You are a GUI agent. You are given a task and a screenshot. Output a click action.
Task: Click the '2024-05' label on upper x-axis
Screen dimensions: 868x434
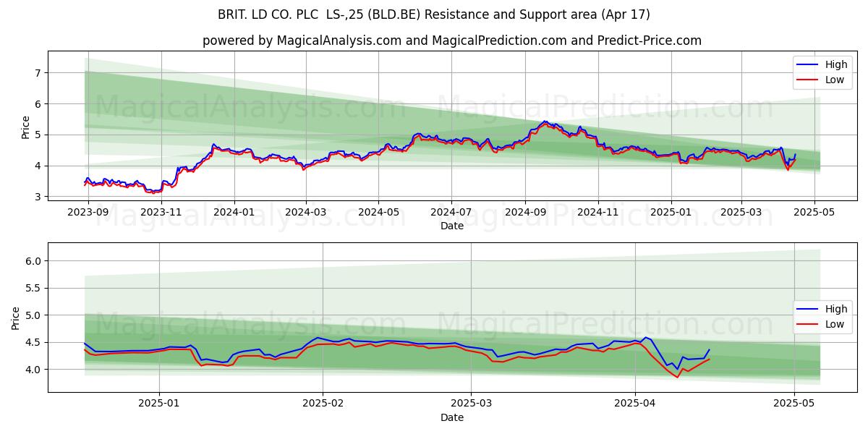pyautogui.click(x=378, y=212)
